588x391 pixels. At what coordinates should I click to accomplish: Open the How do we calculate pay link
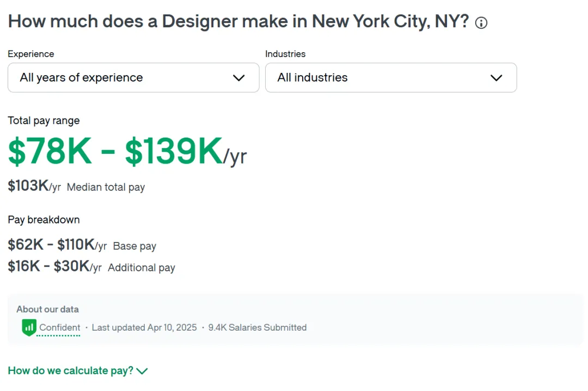pyautogui.click(x=70, y=371)
